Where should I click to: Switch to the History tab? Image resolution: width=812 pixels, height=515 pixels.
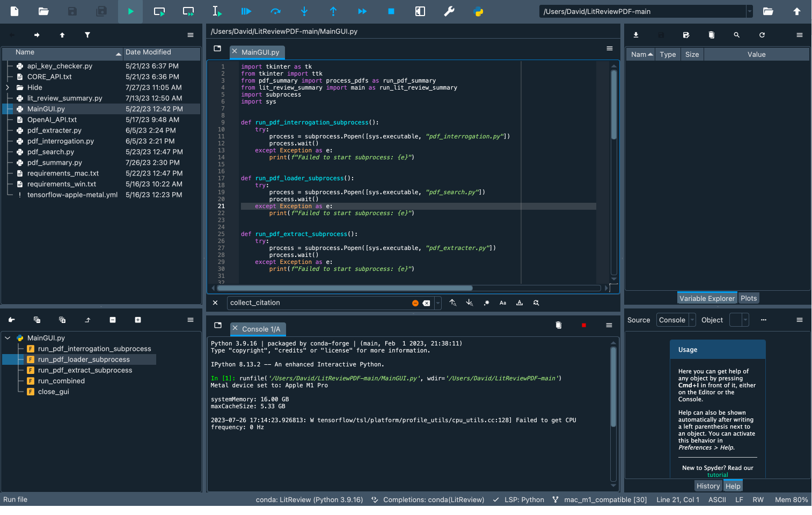708,485
